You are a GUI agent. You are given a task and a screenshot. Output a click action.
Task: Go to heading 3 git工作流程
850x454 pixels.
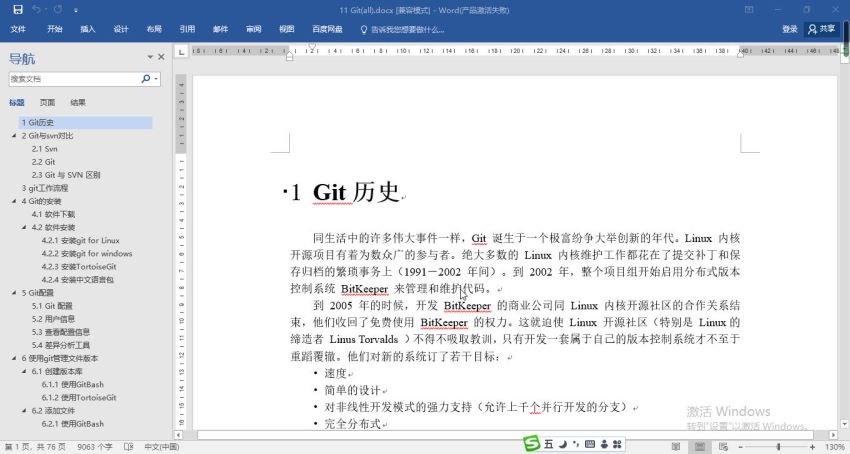pyautogui.click(x=45, y=188)
